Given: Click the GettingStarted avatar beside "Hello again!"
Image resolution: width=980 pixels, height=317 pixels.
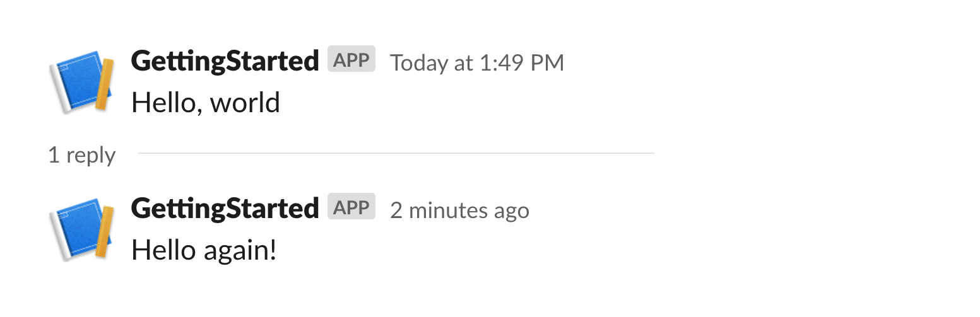Looking at the screenshot, I should point(82,229).
